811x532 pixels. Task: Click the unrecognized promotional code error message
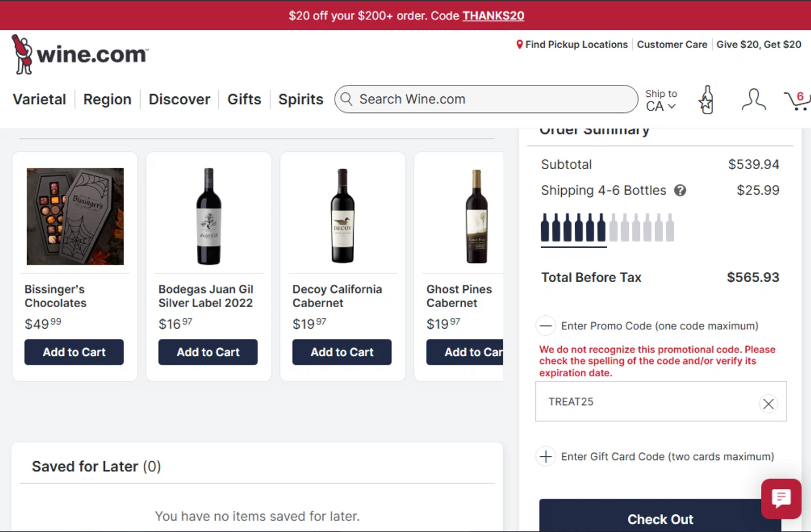pyautogui.click(x=657, y=361)
